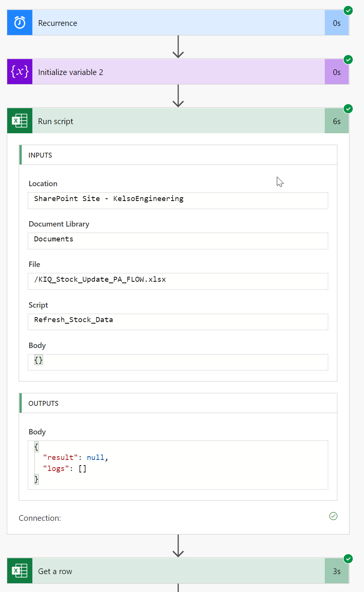
Task: Click the Recurrence success checkmark badge
Action: [x=348, y=10]
